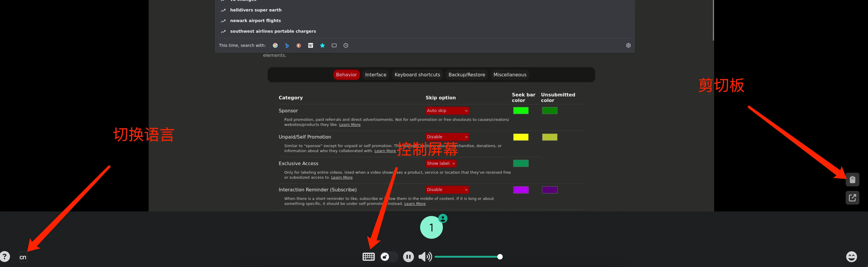Screen dimensions: 868x267
Task: Search with the Wikipedia icon
Action: [310, 46]
